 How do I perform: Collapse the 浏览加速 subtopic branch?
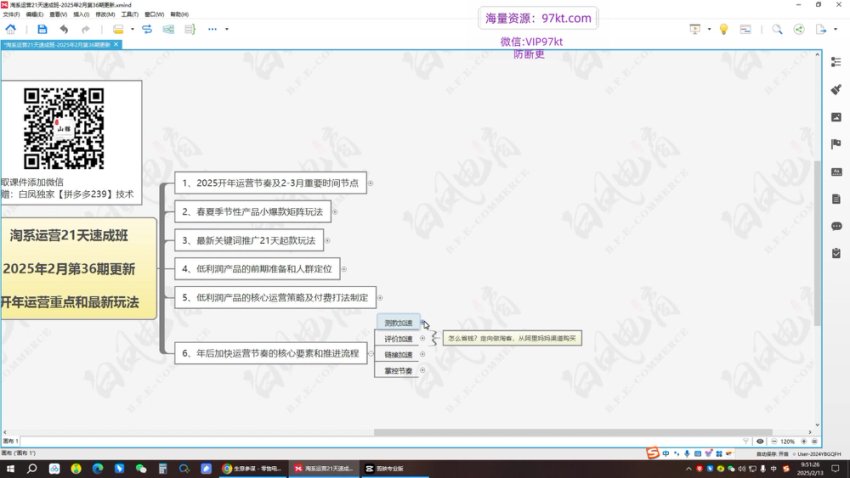[423, 323]
